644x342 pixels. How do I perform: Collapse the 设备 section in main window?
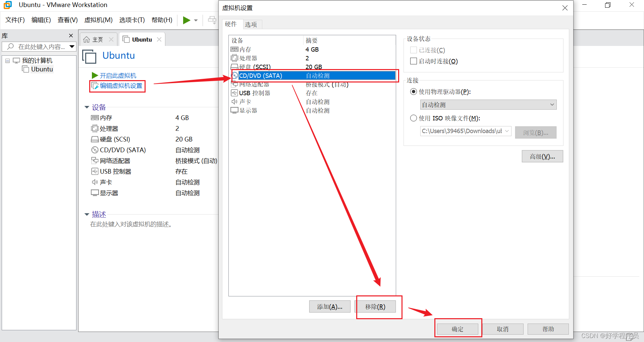pos(87,107)
